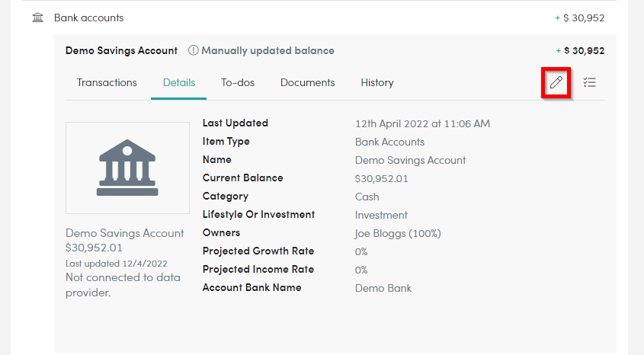The height and width of the screenshot is (355, 644).
Task: Click the Current Balance field label
Action: tap(242, 178)
